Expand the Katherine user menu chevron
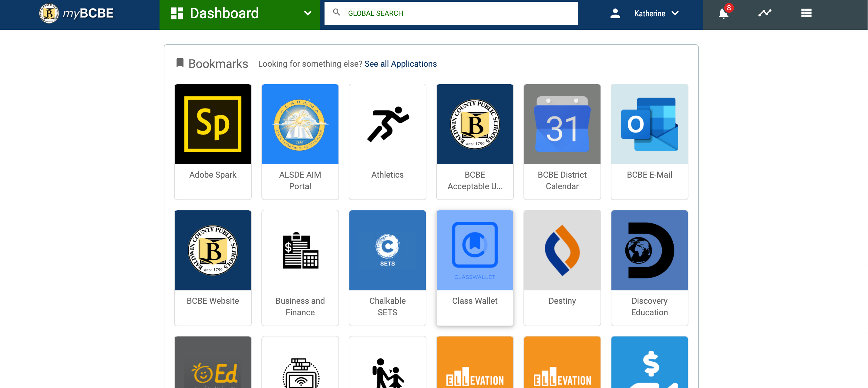Screen dimensions: 868x388 675,13
